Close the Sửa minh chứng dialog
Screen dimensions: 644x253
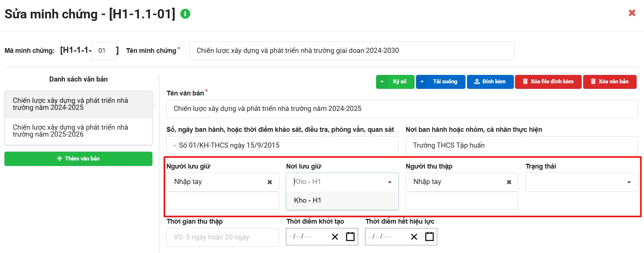point(632,13)
